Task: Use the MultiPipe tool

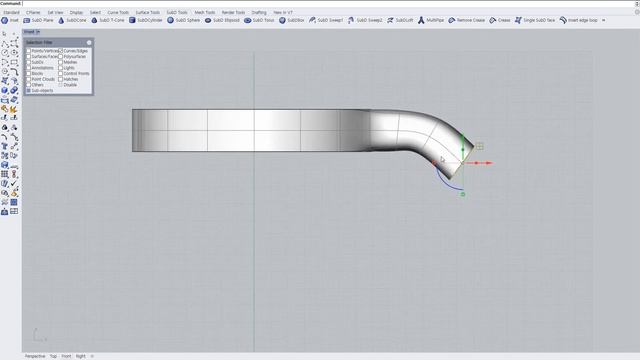Action: (x=431, y=20)
